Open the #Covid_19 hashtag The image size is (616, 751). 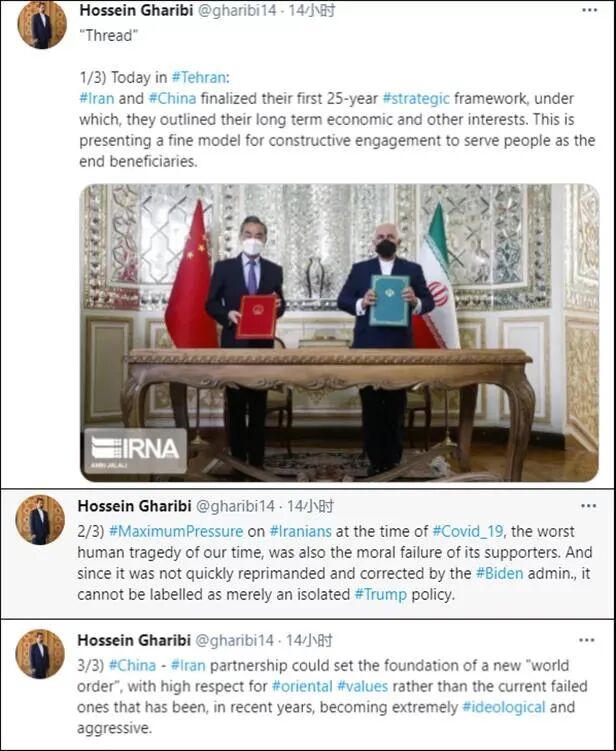pos(468,532)
